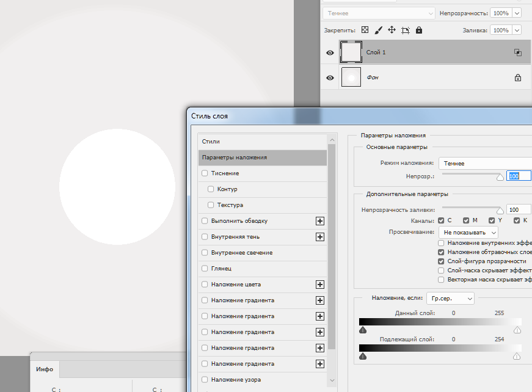Enable the Тиснение effect checkbox
Screen dimensions: 532x392
tap(205, 173)
